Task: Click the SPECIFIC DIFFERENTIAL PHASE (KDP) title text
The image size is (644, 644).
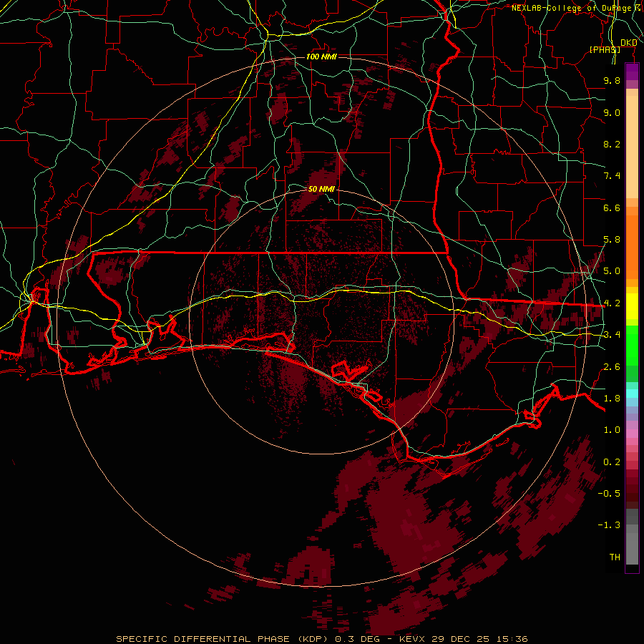Action: [x=222, y=639]
